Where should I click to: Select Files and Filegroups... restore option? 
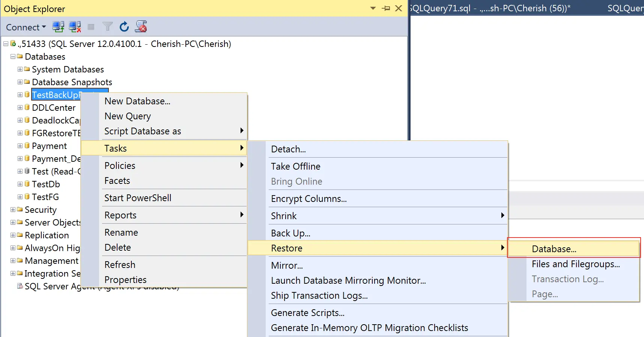pyautogui.click(x=576, y=264)
